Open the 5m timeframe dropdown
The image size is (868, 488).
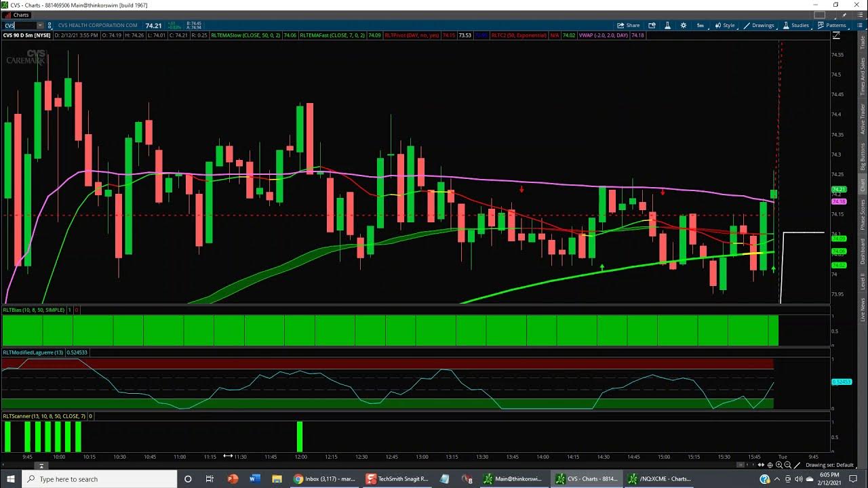coord(701,25)
